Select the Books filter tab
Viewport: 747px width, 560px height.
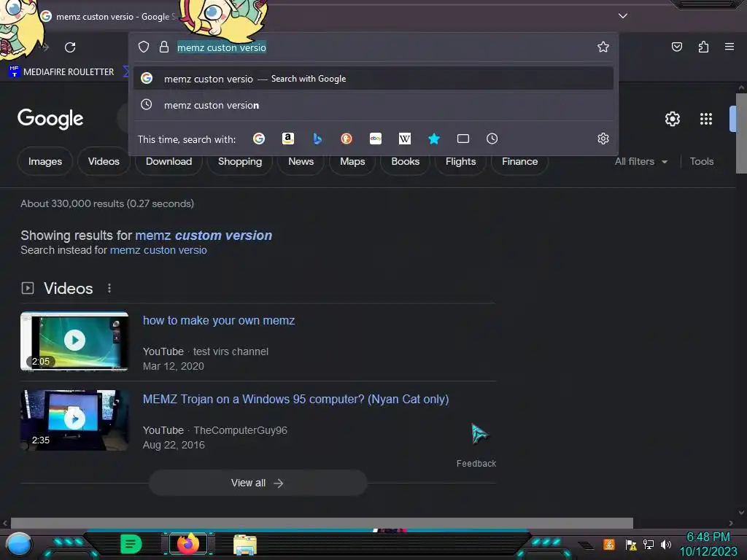click(x=405, y=161)
